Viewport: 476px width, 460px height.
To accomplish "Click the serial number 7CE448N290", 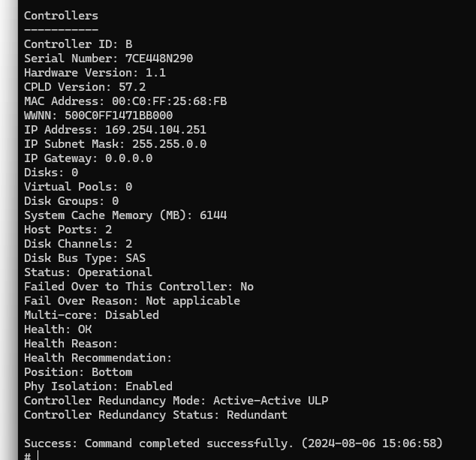I will click(159, 59).
